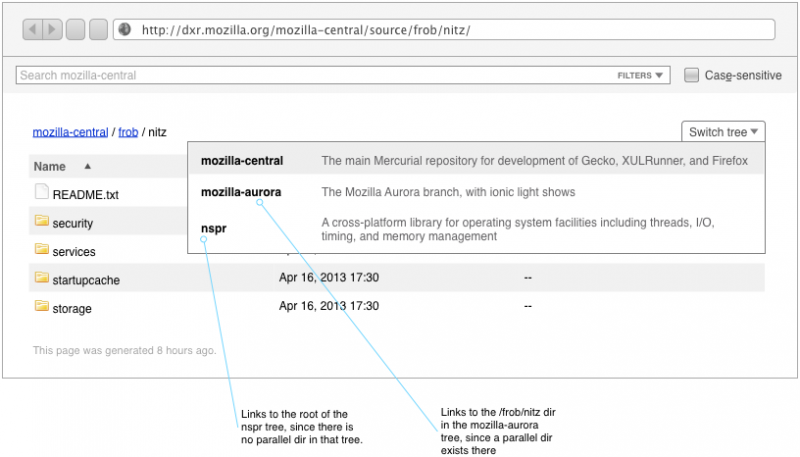
Task: Click the README.txt file icon
Action: [41, 192]
